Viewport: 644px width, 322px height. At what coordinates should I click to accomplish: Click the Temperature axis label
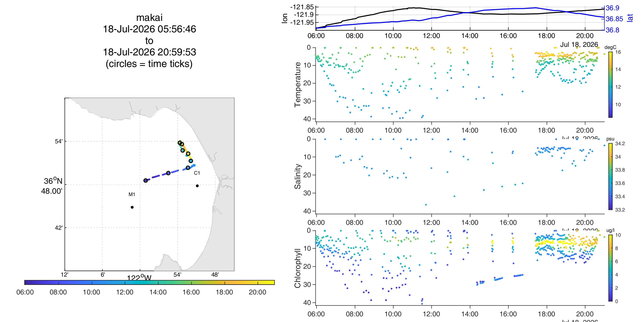297,85
